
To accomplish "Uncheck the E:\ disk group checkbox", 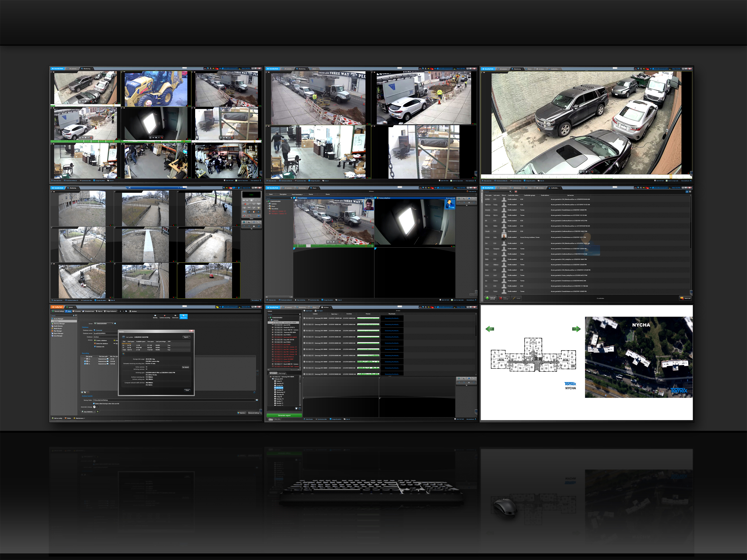I will click(85, 362).
